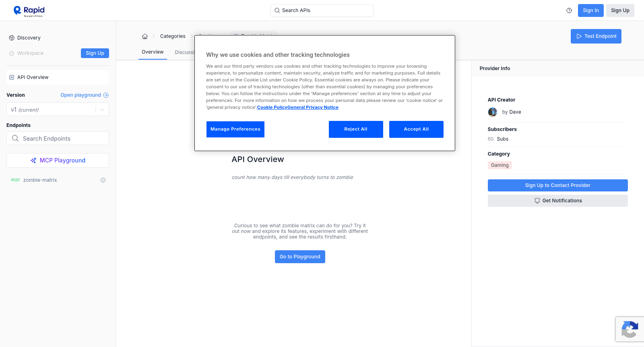The width and height of the screenshot is (644, 347).
Task: Open Manage Preferences for cookies
Action: click(x=235, y=129)
